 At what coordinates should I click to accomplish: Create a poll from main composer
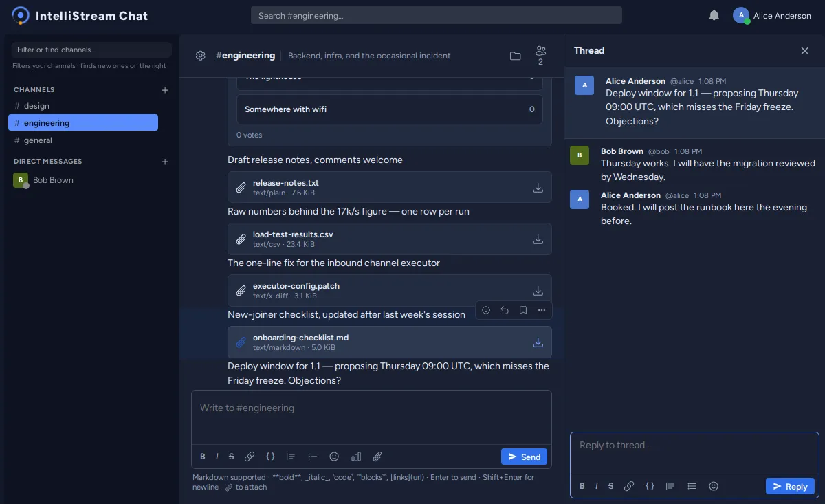point(356,457)
